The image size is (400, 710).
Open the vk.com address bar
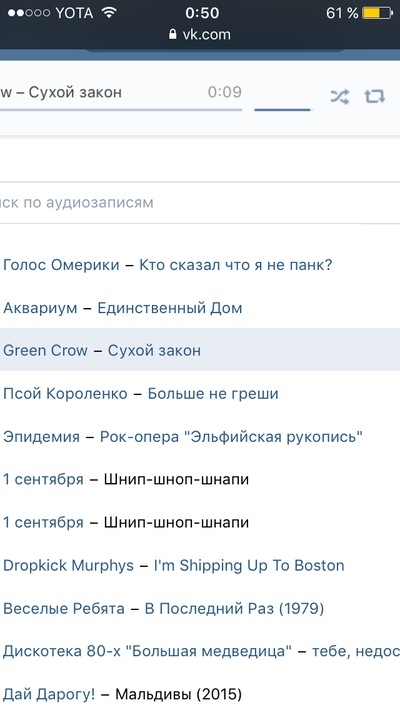[x=200, y=34]
